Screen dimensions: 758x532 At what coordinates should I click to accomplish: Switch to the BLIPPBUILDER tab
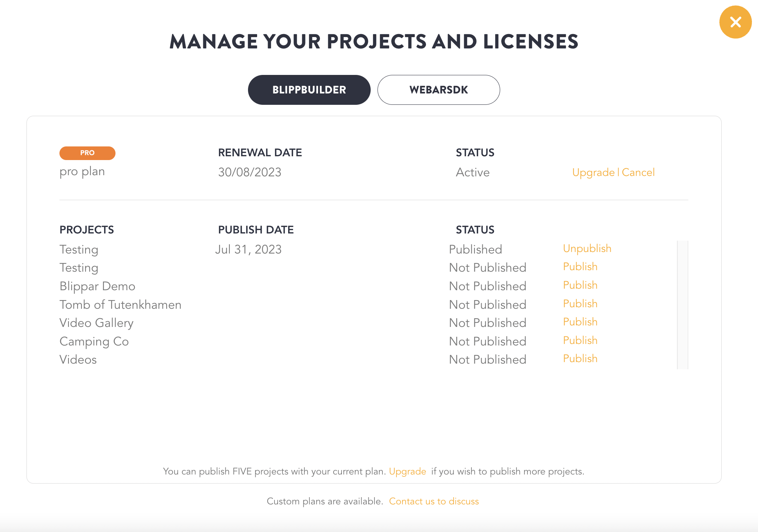tap(309, 90)
